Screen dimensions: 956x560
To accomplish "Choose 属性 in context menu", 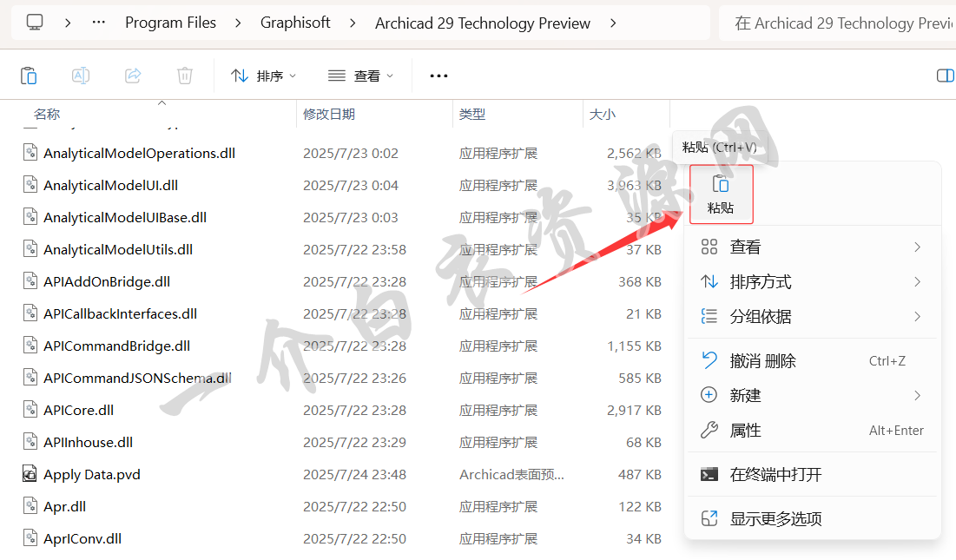I will (x=813, y=431).
